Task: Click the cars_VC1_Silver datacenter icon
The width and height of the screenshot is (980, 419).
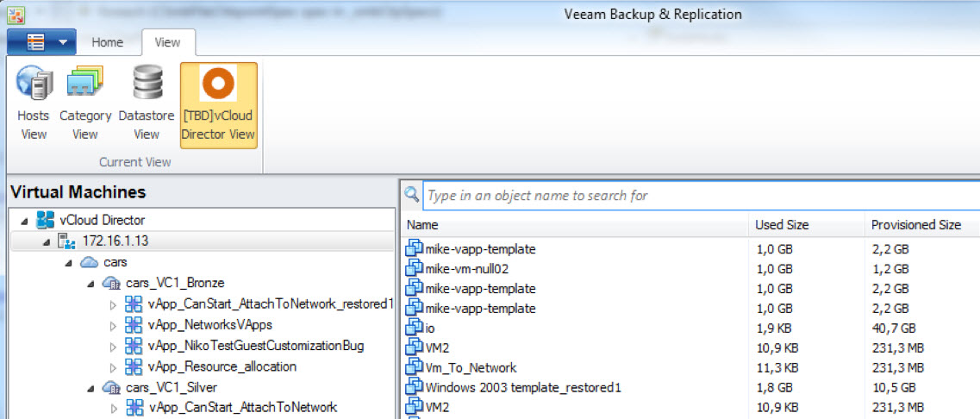Action: point(112,387)
